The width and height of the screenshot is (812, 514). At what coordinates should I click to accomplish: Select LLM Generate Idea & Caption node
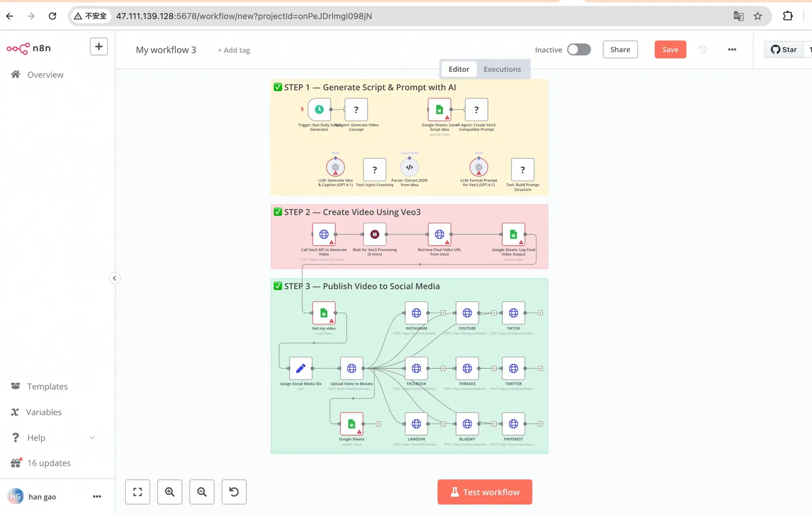tap(335, 167)
